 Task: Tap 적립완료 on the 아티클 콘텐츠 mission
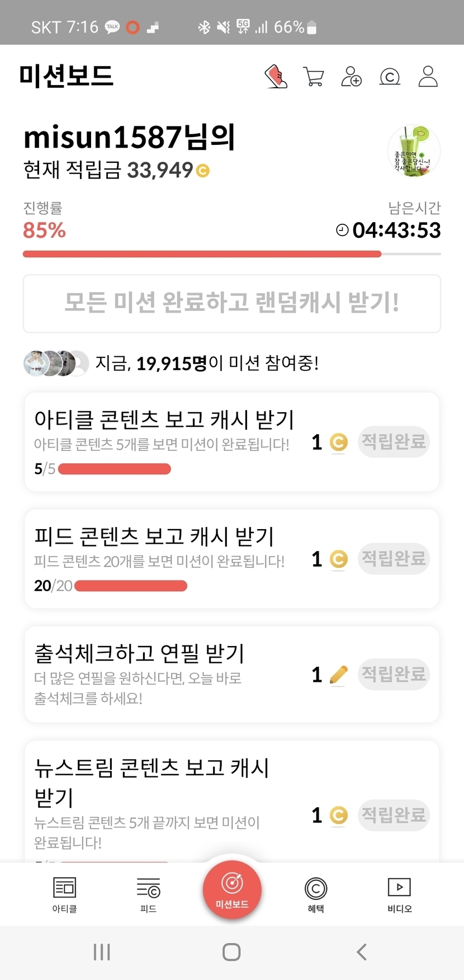[x=394, y=442]
